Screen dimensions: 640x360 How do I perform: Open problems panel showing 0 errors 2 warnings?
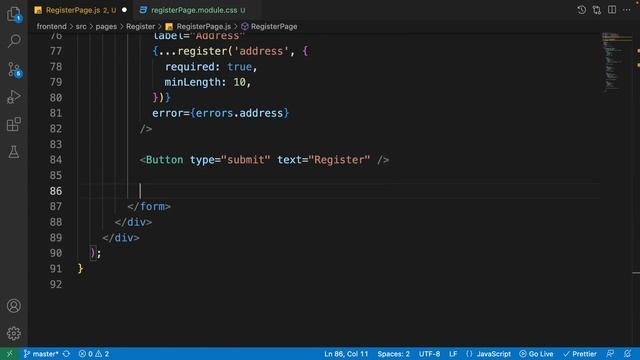pyautogui.click(x=94, y=354)
